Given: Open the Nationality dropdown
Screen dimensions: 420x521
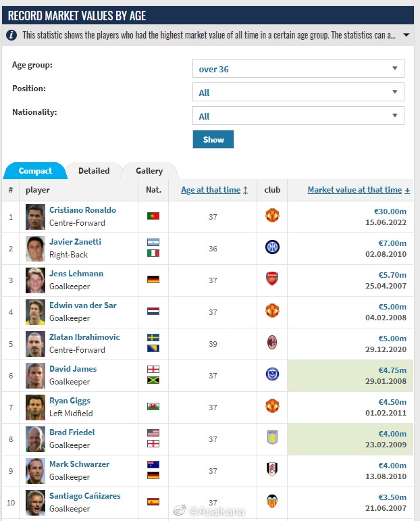Looking at the screenshot, I should pyautogui.click(x=298, y=116).
